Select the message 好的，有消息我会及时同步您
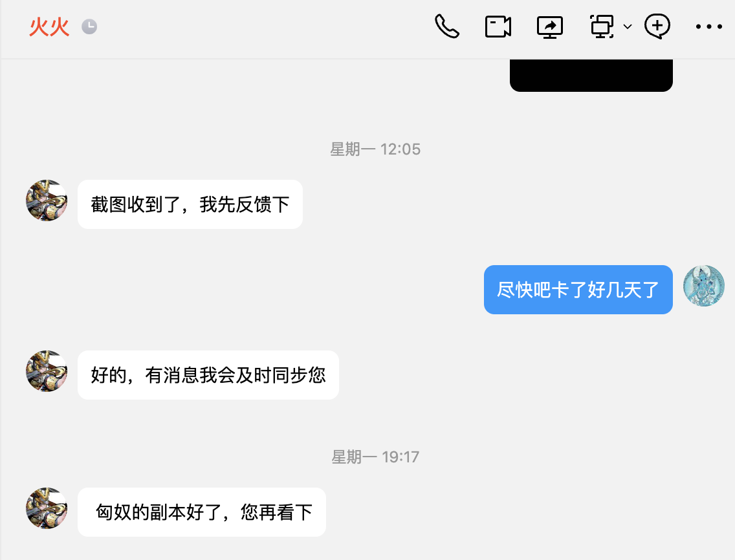 click(x=208, y=375)
